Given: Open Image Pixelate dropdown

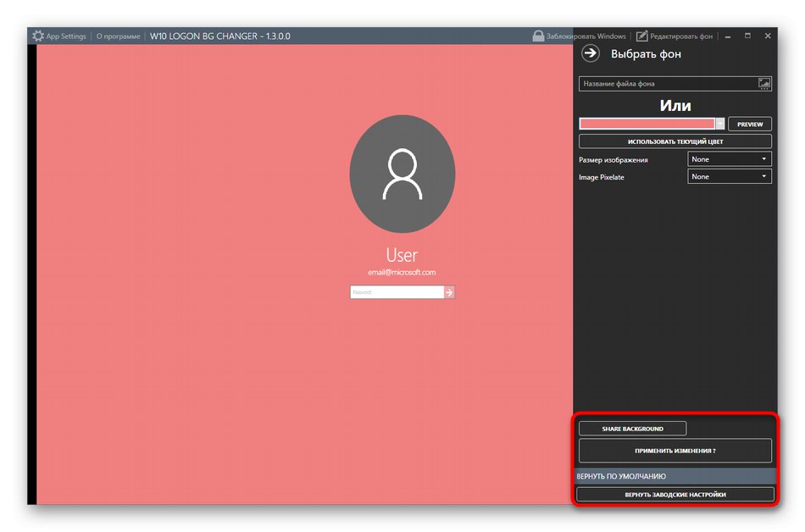Looking at the screenshot, I should click(729, 177).
